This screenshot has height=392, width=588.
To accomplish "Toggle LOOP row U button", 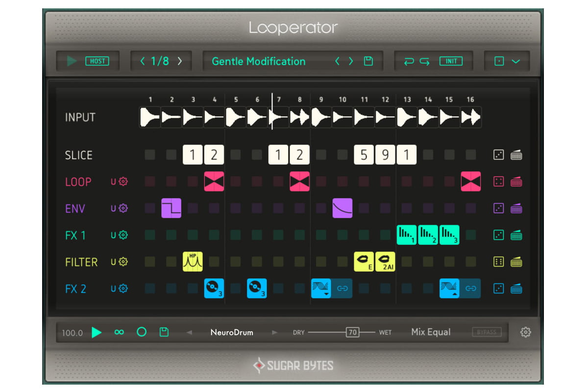I will click(113, 182).
